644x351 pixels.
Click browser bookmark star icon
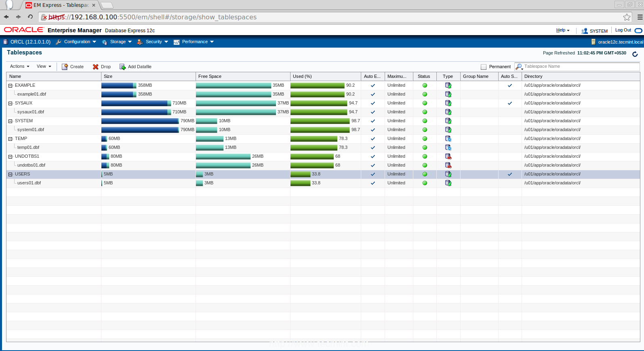pos(627,17)
